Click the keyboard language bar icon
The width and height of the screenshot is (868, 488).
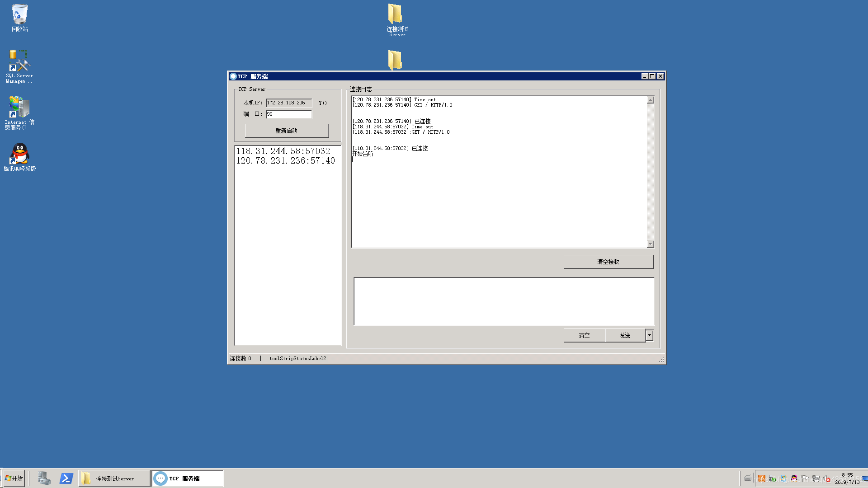click(x=748, y=478)
